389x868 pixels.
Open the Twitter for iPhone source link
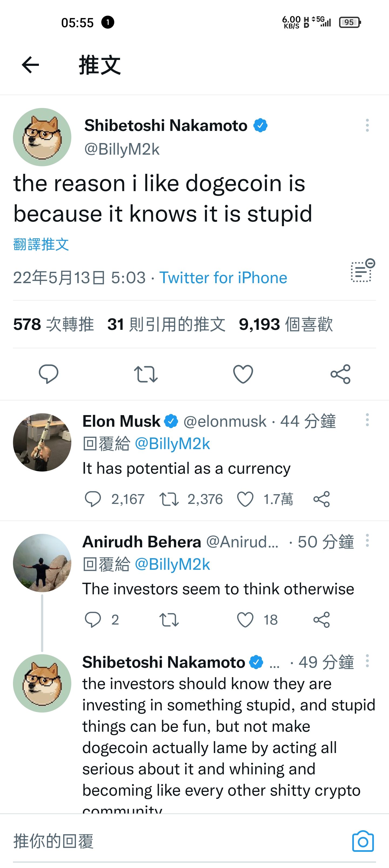point(223,278)
